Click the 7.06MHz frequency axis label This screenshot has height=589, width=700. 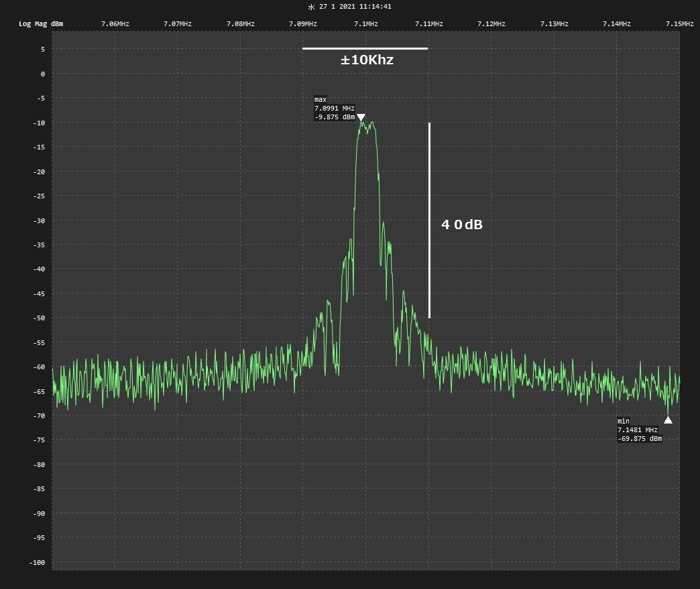click(x=115, y=23)
